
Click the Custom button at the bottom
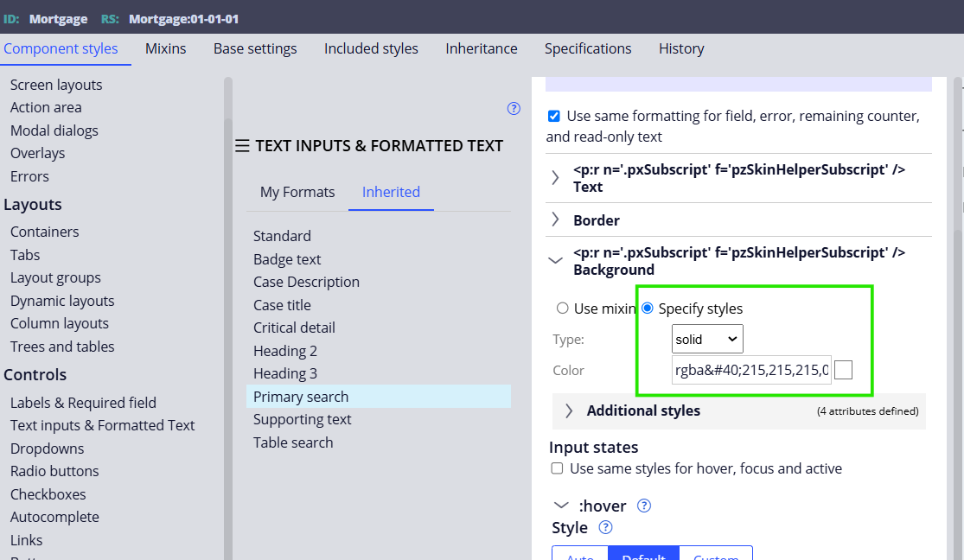coord(715,557)
